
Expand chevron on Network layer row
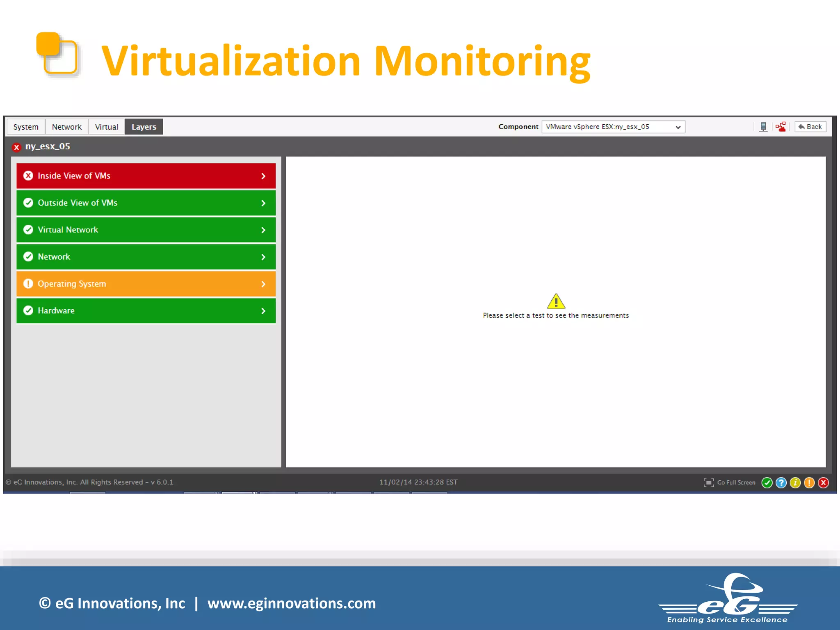263,257
